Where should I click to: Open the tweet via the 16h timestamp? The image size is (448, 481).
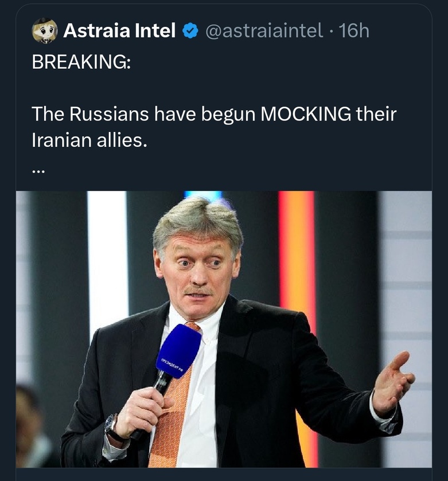click(x=354, y=31)
